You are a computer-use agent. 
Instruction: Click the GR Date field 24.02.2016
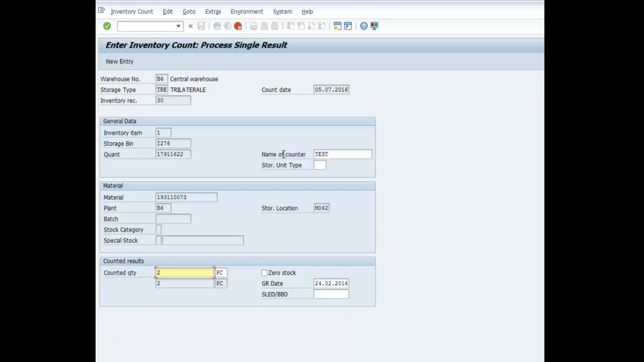coord(331,284)
